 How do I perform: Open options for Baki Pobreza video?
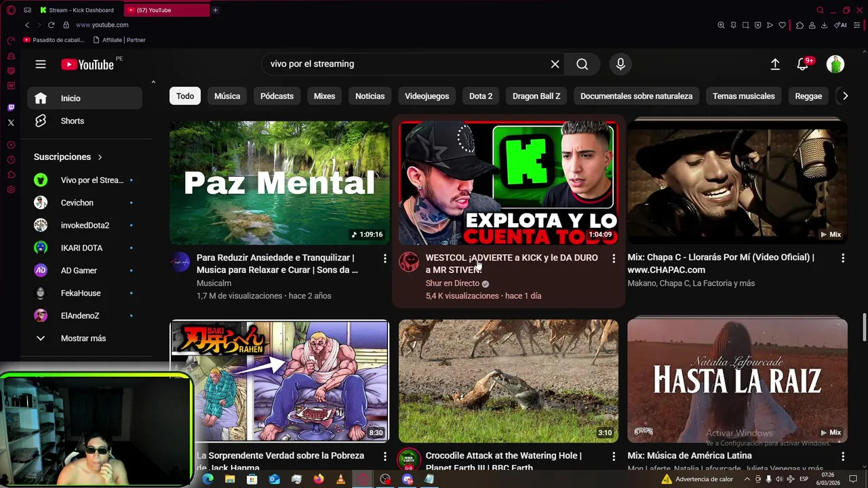click(384, 457)
